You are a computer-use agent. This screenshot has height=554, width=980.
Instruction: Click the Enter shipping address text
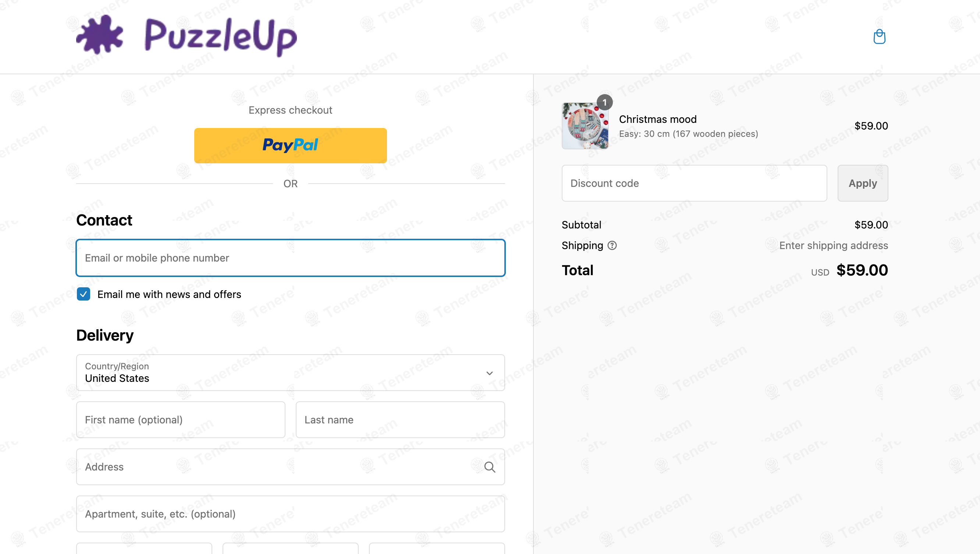coord(833,245)
